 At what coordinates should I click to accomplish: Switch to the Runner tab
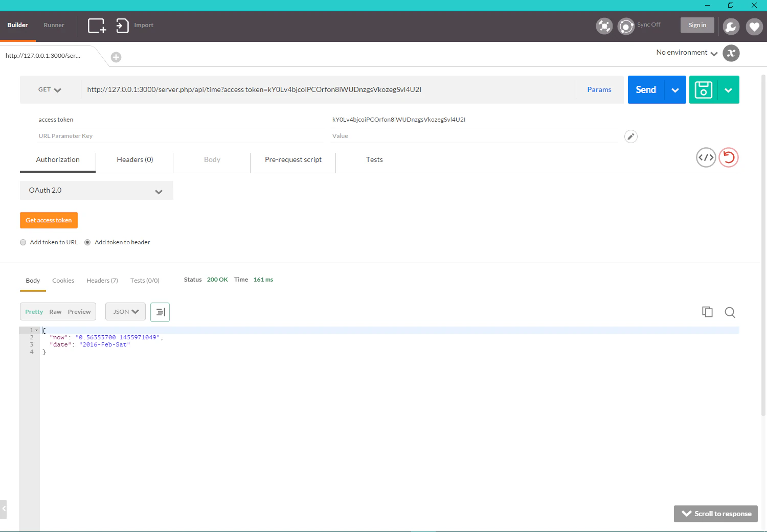pos(54,26)
